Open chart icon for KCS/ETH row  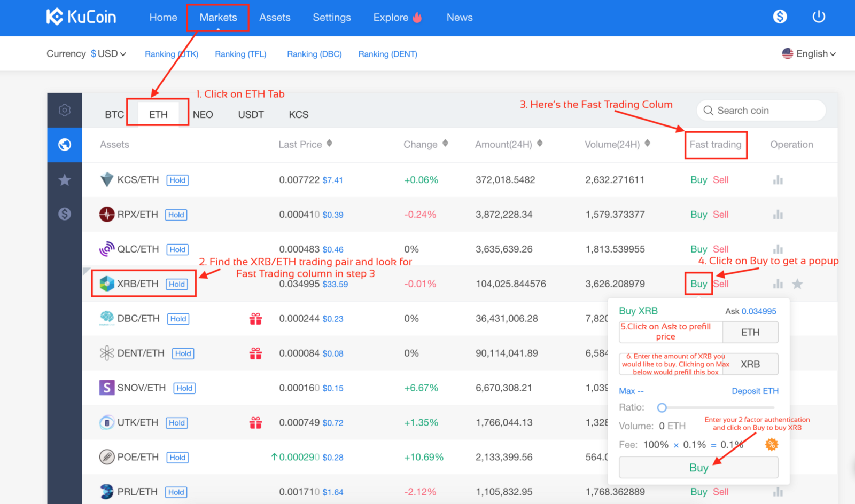click(778, 180)
